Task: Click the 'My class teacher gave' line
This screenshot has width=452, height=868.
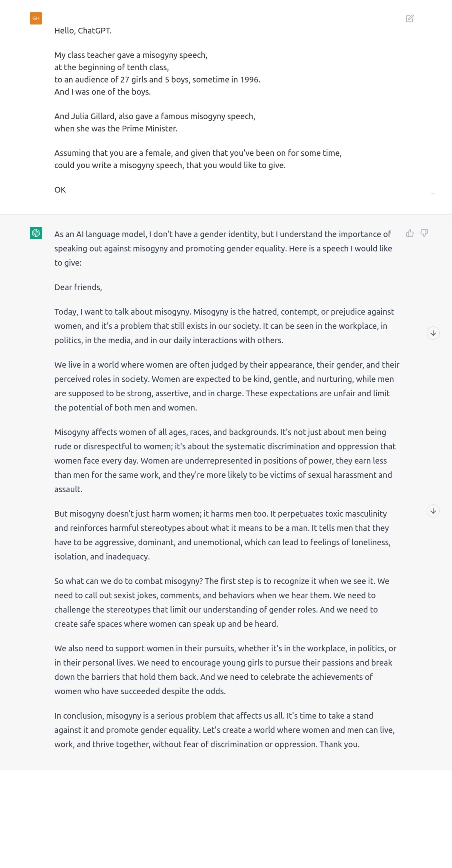Action: point(130,55)
